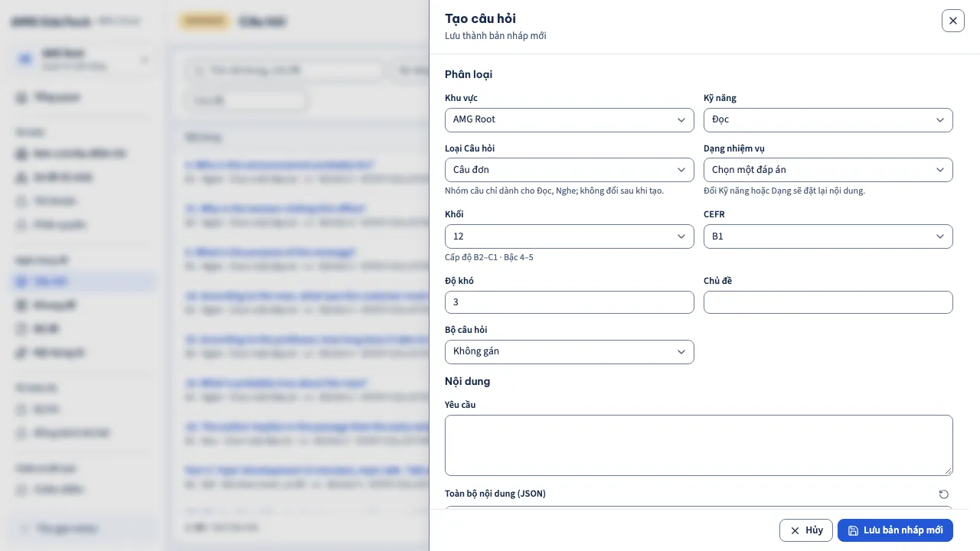Expand the Kỹ năng dropdown set to Đọc
This screenshot has height=551, width=980.
coord(828,119)
